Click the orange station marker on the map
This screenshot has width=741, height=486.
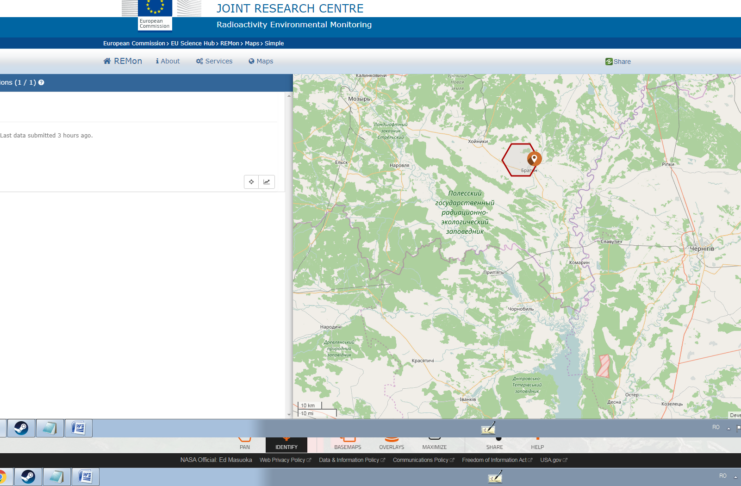pos(534,159)
